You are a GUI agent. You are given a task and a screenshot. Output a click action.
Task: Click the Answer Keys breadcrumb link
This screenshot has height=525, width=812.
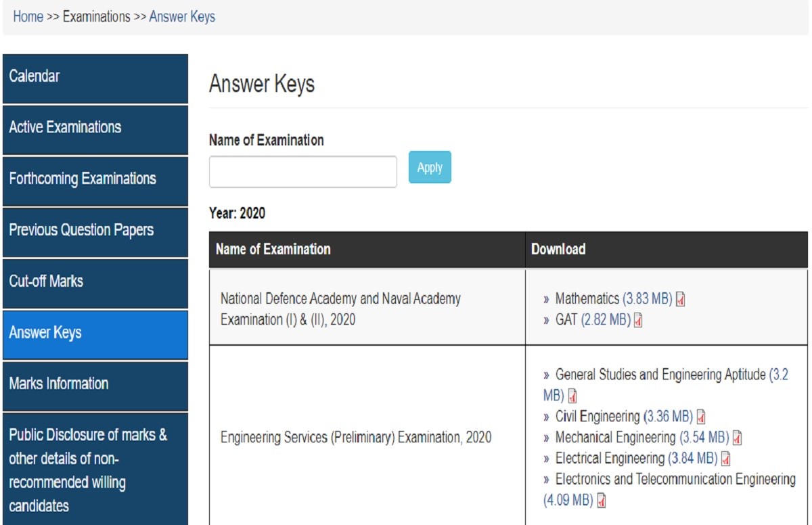click(x=182, y=17)
